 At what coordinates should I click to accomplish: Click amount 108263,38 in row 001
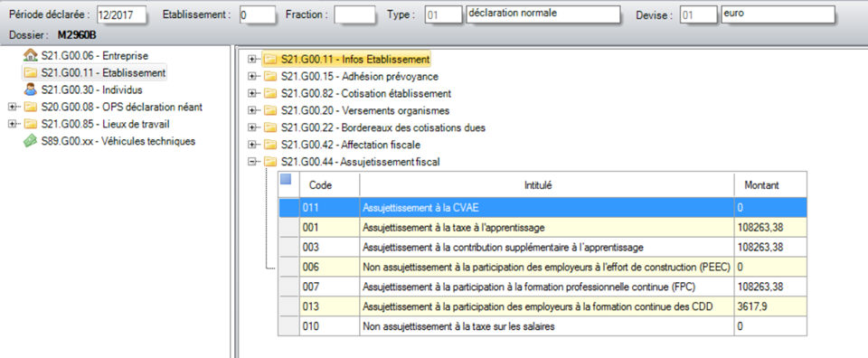coord(770,228)
